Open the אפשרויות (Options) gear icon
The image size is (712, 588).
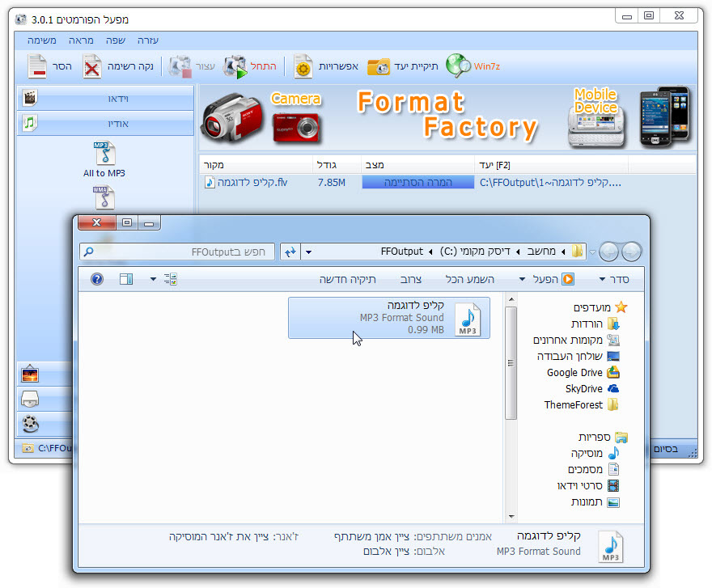click(303, 66)
